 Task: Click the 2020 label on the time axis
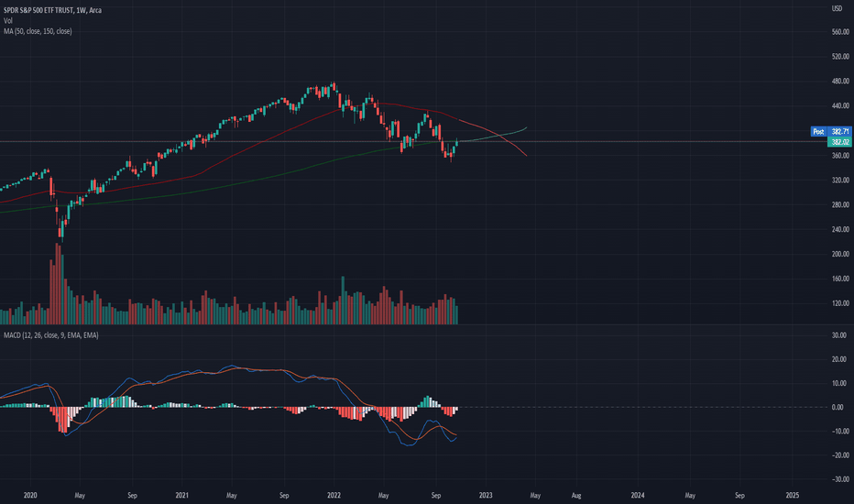click(30, 495)
